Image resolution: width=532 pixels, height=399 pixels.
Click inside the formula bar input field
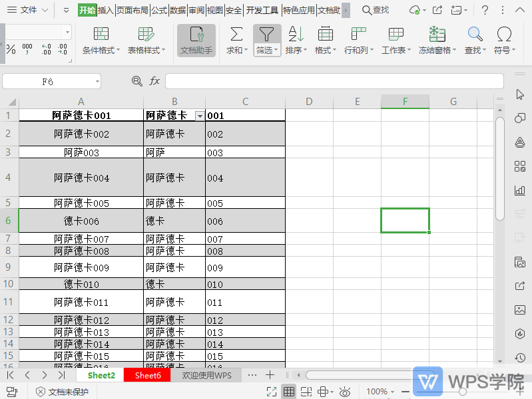pyautogui.click(x=333, y=81)
